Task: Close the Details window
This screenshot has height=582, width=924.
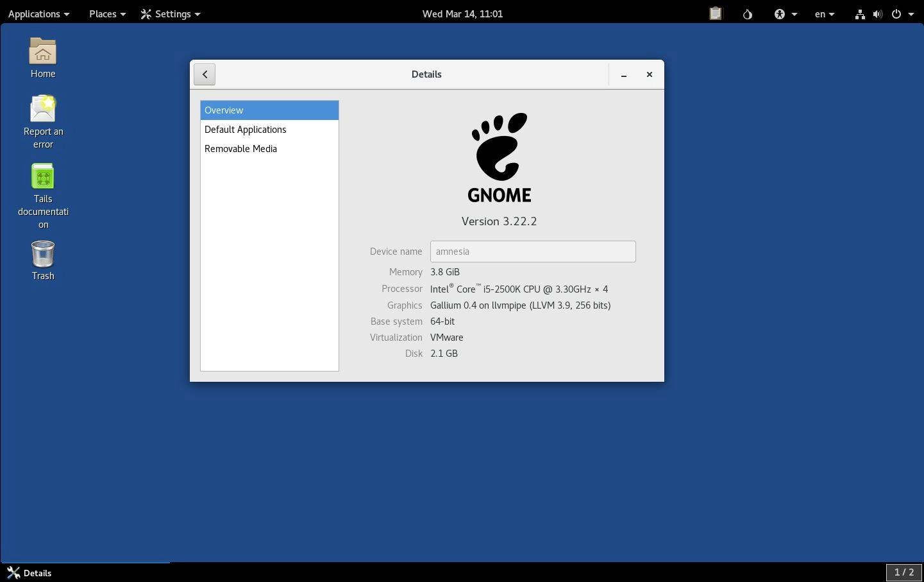Action: pyautogui.click(x=649, y=74)
